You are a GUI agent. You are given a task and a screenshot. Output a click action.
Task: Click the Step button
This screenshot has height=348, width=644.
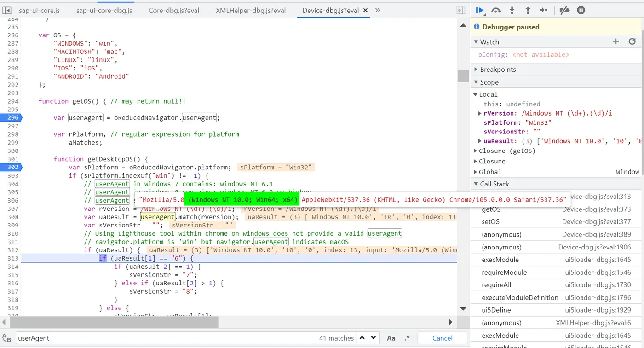[543, 10]
